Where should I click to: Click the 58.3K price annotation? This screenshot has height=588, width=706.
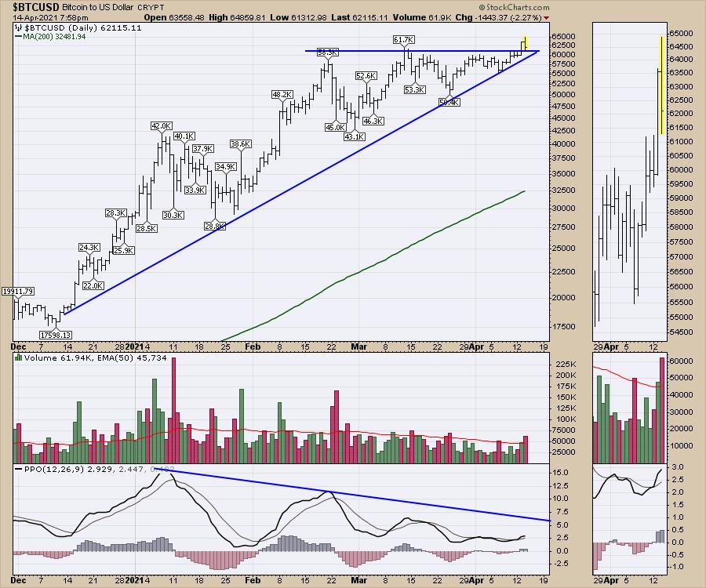[x=327, y=53]
